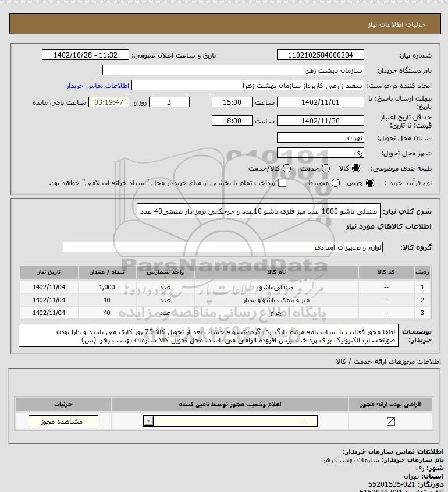Click the مشاهده مجوز button
Viewport: 448px width, 492px height.
coord(63,422)
